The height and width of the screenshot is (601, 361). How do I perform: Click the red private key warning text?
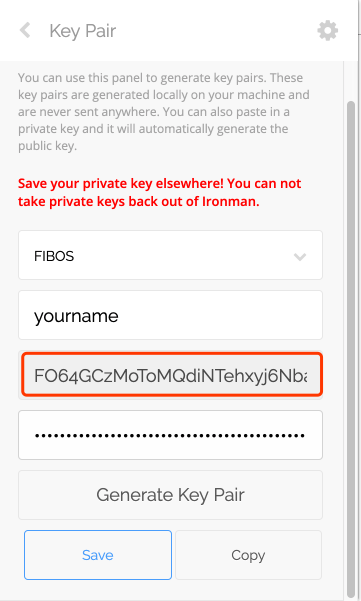pyautogui.click(x=159, y=192)
